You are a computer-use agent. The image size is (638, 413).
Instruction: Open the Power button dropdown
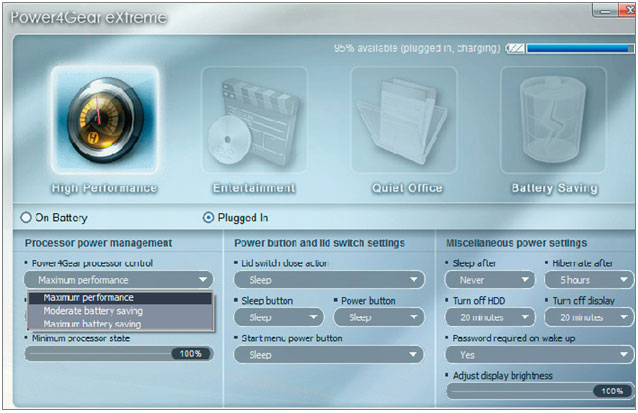(379, 317)
